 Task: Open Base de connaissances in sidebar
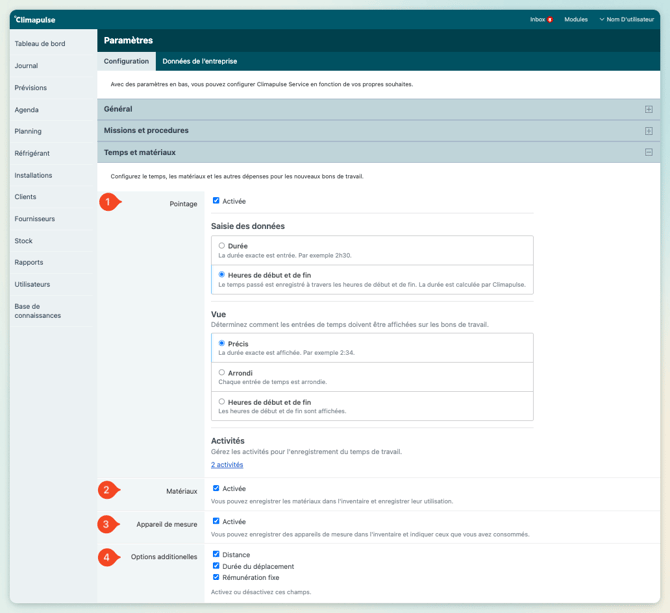point(37,311)
